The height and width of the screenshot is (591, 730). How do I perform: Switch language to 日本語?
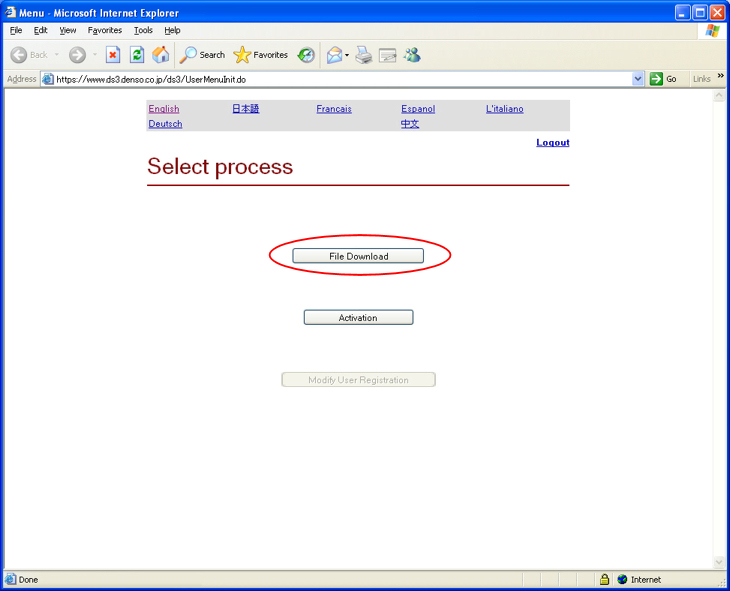pos(245,109)
